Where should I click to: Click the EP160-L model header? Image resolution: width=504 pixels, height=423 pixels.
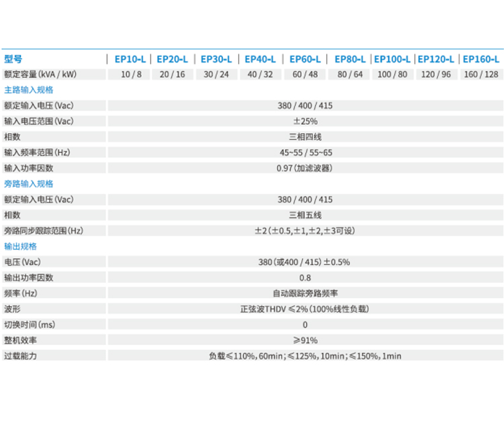point(481,59)
